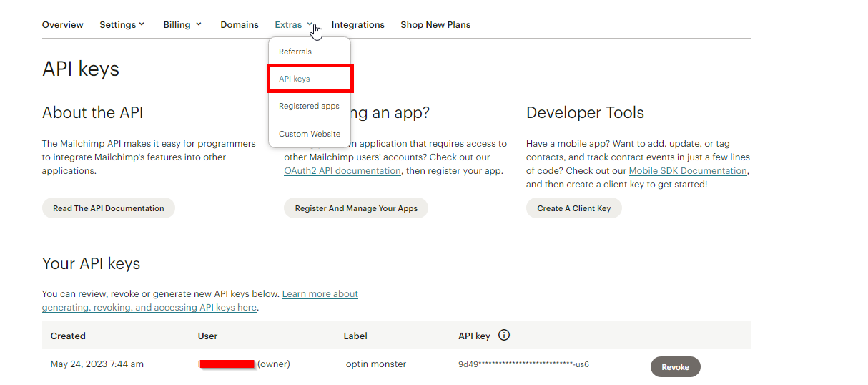Select Referrals from the Extras menu
Screen dimensions: 868x385
pyautogui.click(x=295, y=52)
